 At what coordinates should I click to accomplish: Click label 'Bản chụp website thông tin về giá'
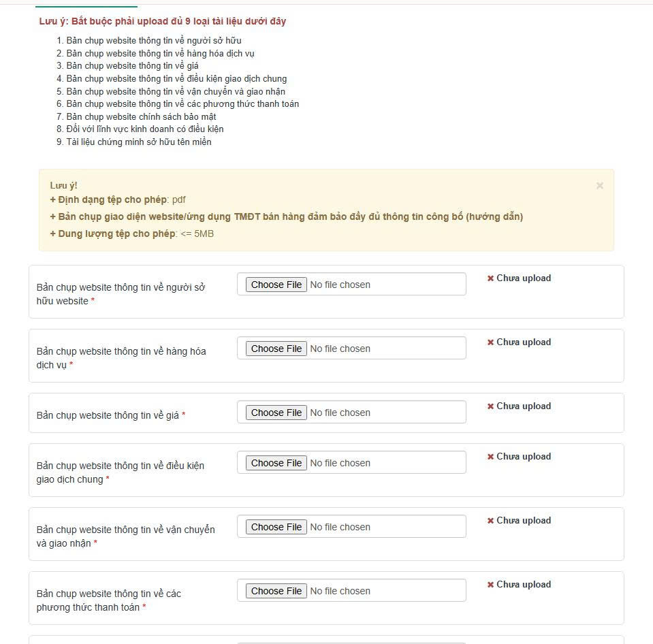[108, 415]
